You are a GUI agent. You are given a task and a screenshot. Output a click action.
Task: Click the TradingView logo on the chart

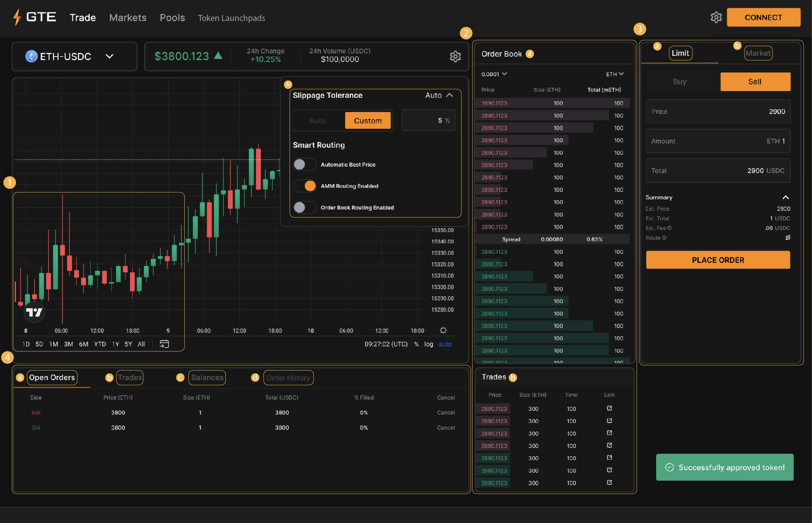34,312
